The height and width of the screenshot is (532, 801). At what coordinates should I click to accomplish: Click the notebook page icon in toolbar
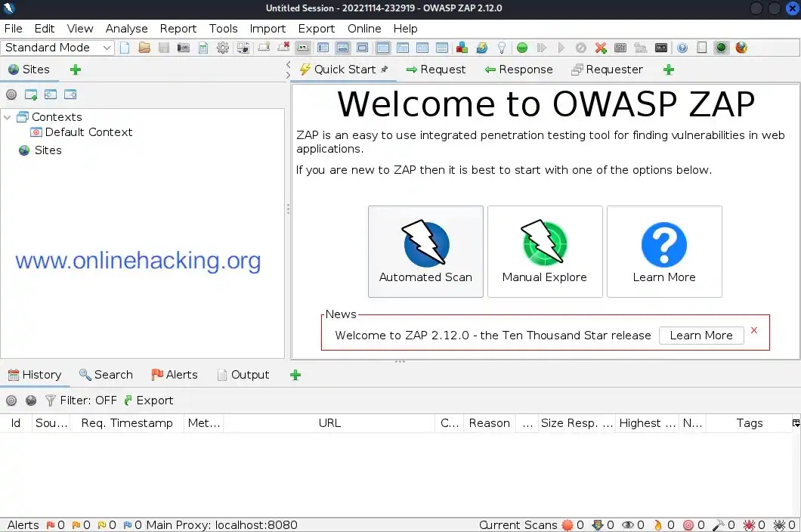click(702, 48)
